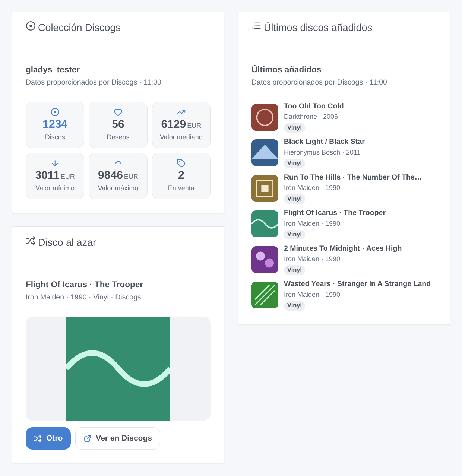Click the Últimos discos añadidos panel title
This screenshot has width=462, height=476.
318,28
